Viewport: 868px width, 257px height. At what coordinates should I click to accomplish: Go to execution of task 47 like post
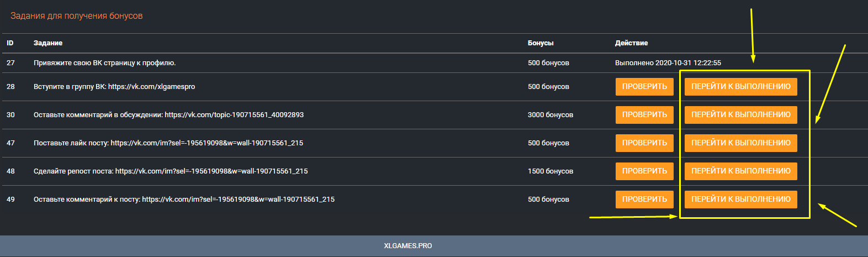pos(740,143)
